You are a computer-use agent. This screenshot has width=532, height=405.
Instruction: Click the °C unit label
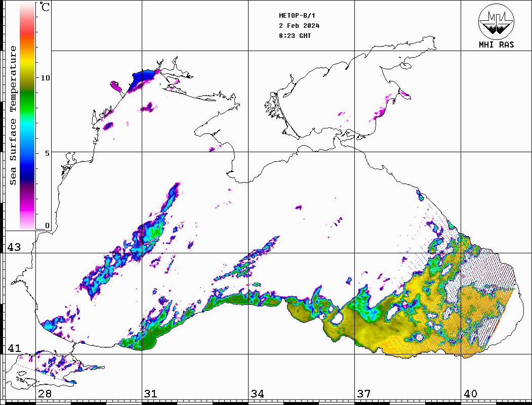click(x=45, y=7)
